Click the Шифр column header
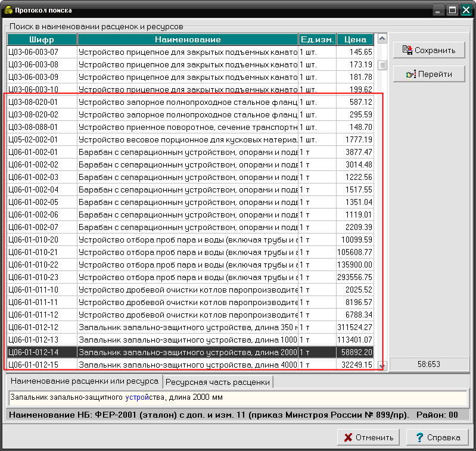Viewport: 476px width, 451px height. [x=42, y=39]
